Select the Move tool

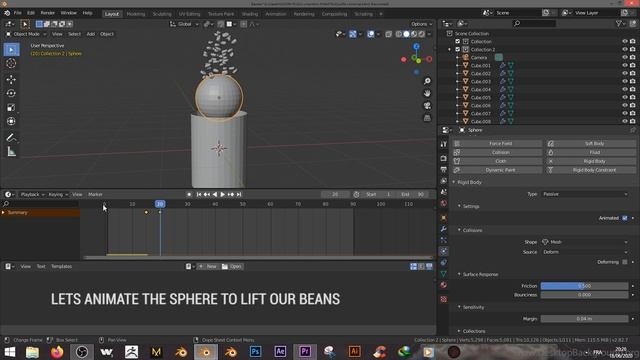pyautogui.click(x=11, y=80)
